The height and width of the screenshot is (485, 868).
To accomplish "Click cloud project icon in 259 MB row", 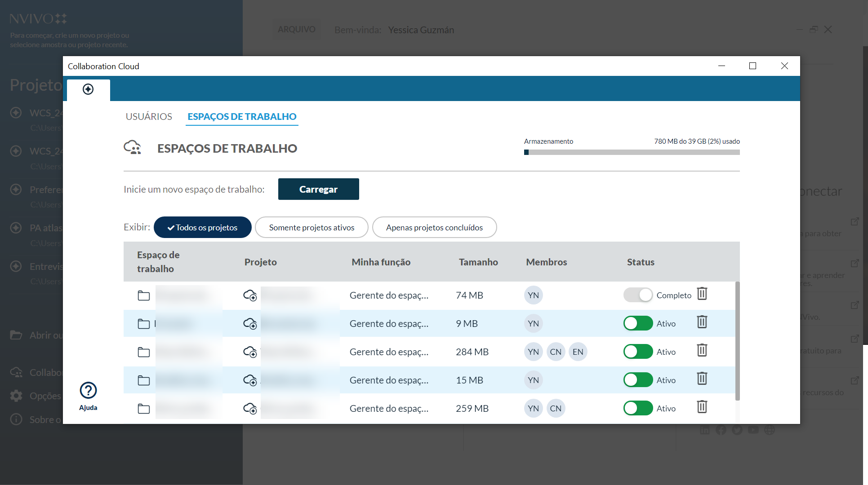I will click(250, 409).
